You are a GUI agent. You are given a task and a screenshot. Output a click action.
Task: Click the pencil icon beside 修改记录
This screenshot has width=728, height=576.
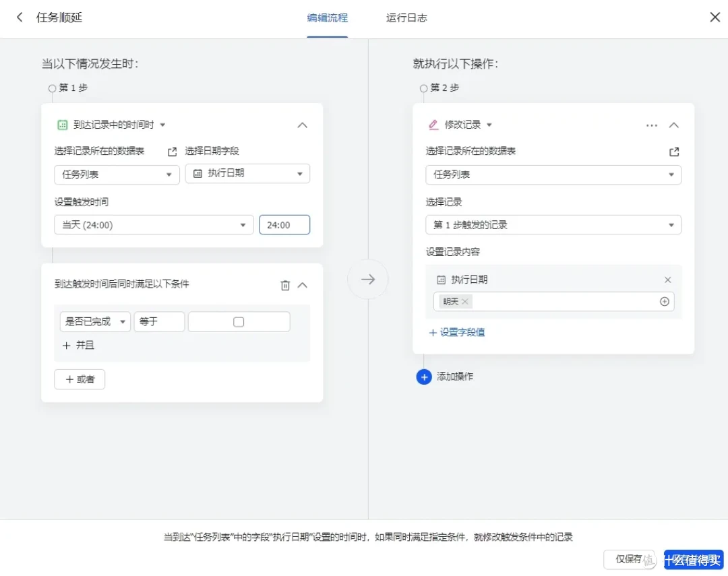tap(433, 125)
